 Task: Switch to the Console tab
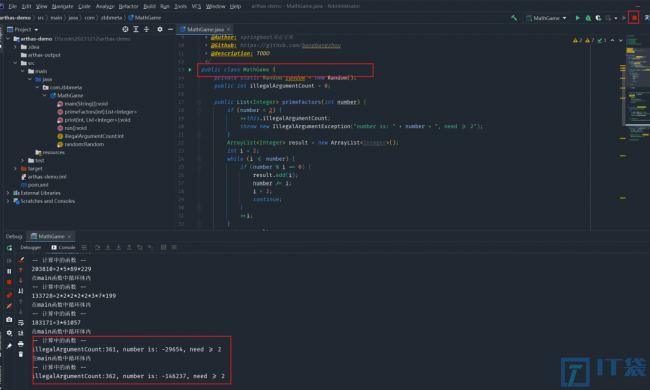click(x=63, y=247)
